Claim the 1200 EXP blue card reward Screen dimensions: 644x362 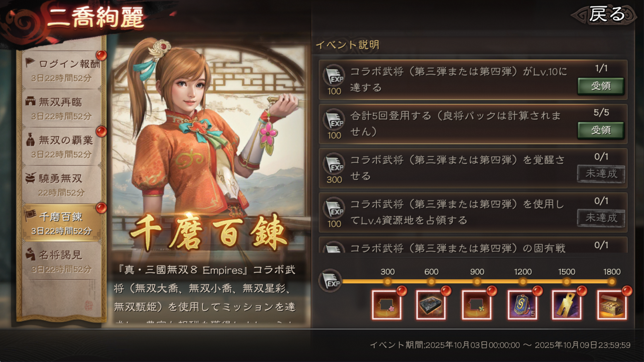point(522,304)
